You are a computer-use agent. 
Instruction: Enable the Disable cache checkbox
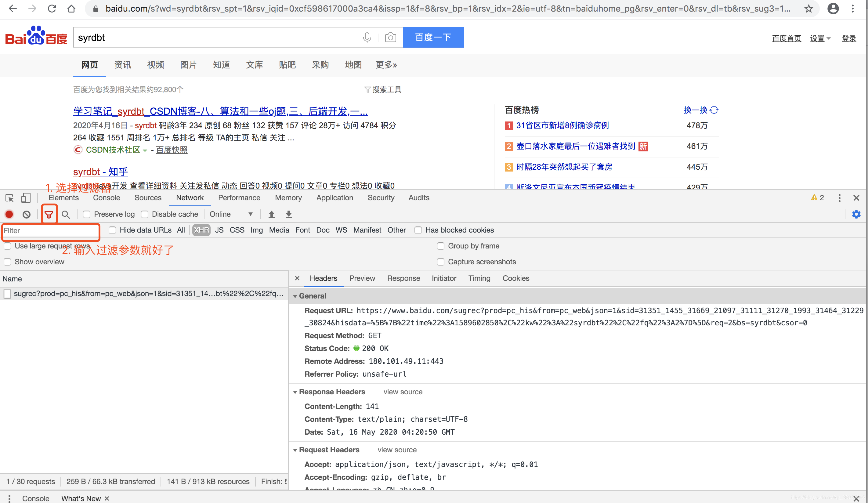(x=145, y=214)
